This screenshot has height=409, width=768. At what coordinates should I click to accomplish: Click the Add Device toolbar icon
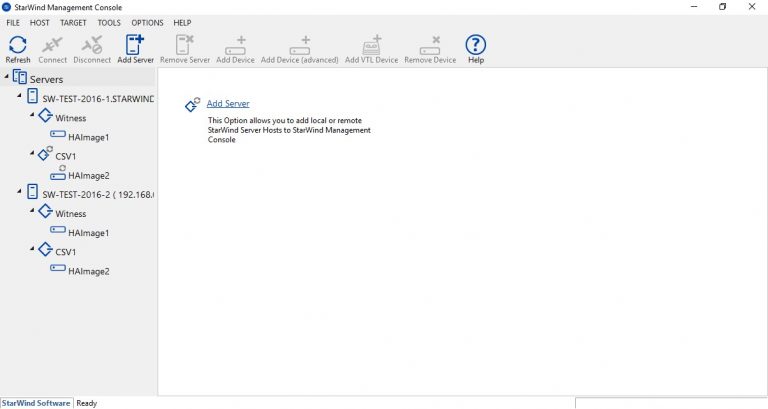coord(235,46)
